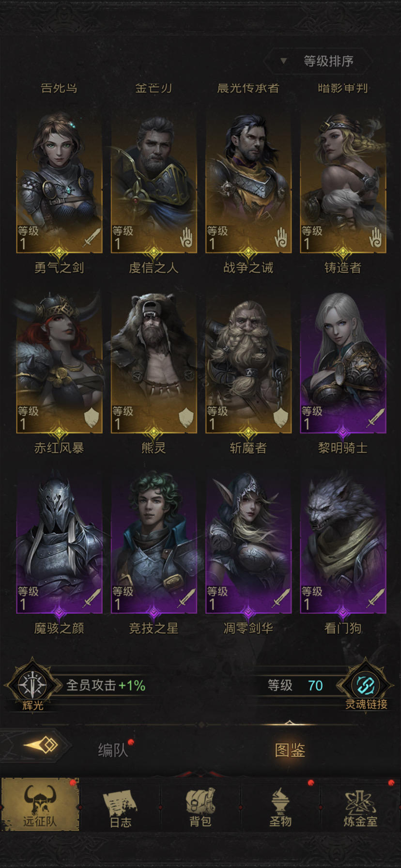Pick the 看门狗 werewolf hero card
This screenshot has width=401, height=868.
coord(343,542)
